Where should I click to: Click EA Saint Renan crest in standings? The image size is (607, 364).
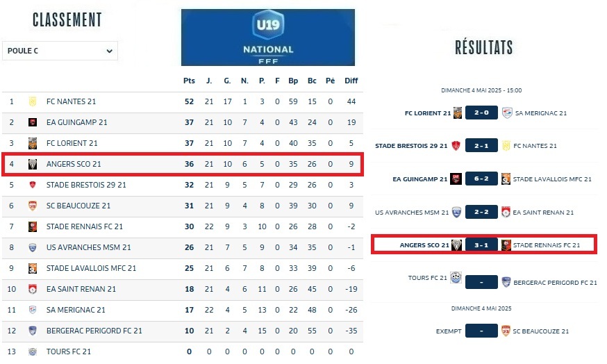tap(32, 289)
